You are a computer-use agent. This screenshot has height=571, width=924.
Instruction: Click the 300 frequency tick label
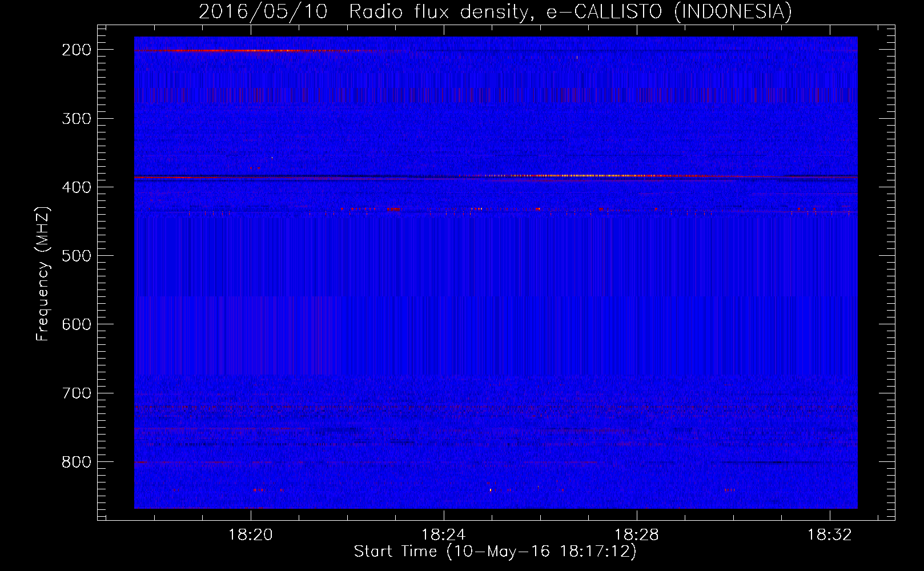coord(77,119)
